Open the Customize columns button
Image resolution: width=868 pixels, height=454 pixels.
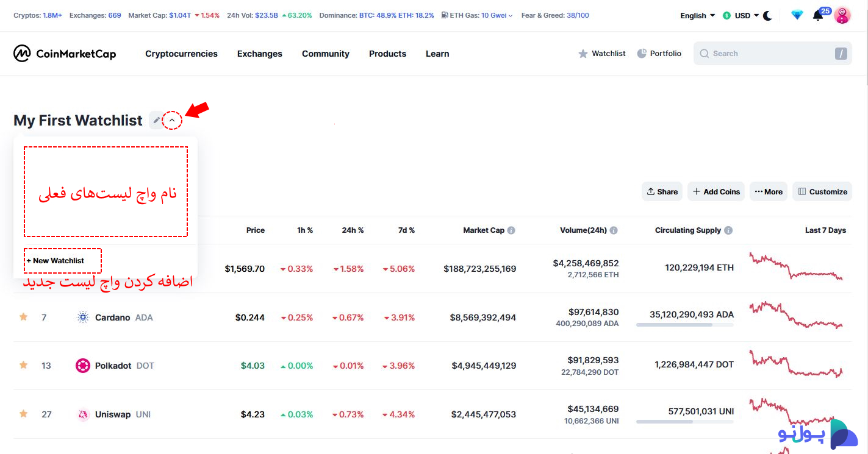tap(822, 191)
